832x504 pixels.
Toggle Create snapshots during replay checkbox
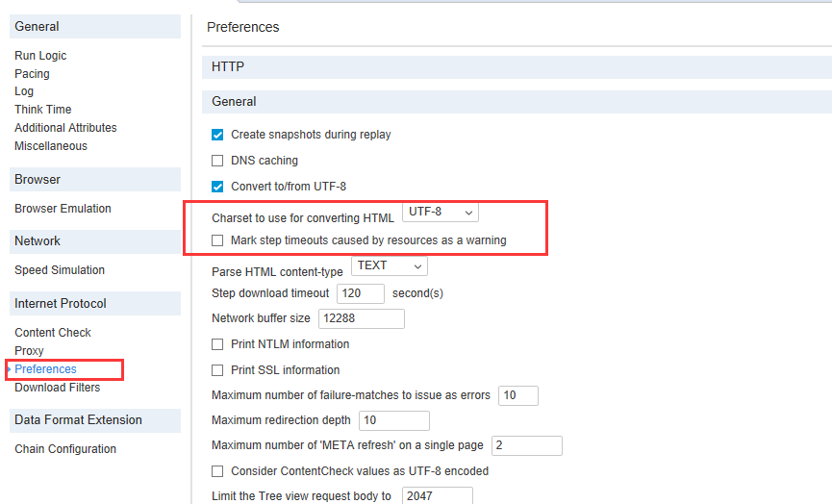[x=217, y=135]
